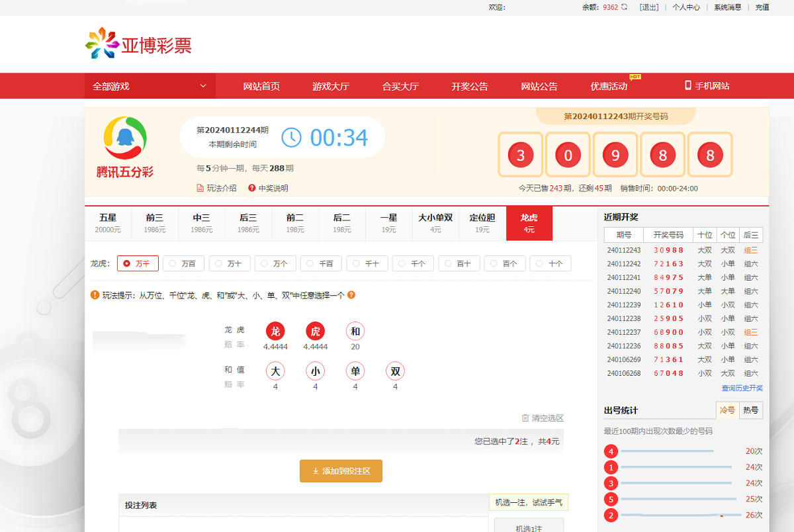Screen dimensions: 794x532
Task: Open 合买大厅 in navigation
Action: click(400, 86)
